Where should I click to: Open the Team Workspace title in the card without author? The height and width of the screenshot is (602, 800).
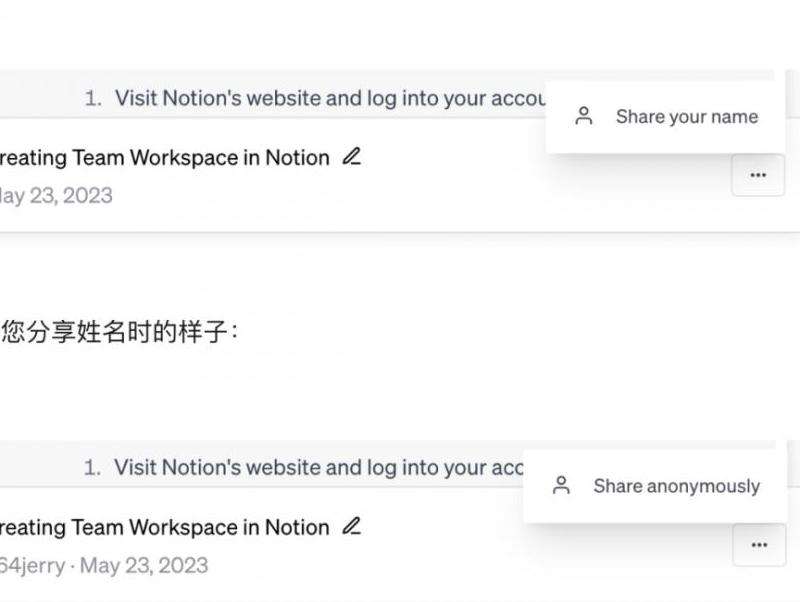click(165, 158)
